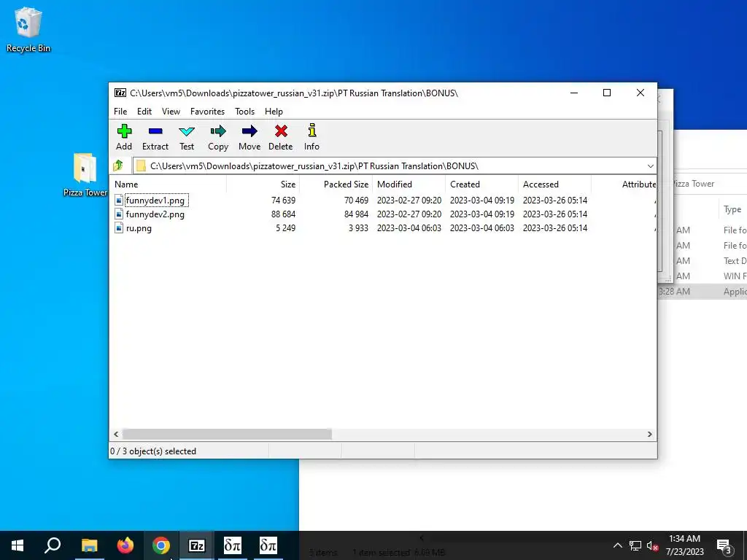
Task: Sort by the Attributes column header
Action: pyautogui.click(x=624, y=184)
